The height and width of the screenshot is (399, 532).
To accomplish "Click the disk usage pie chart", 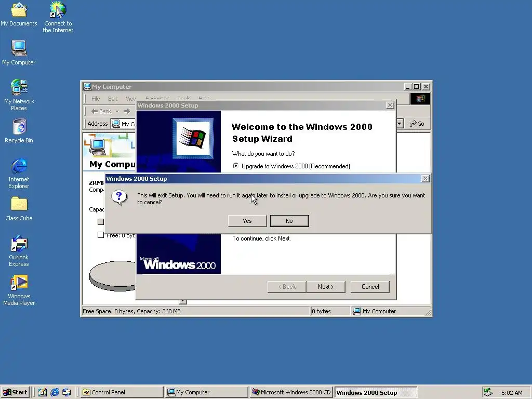I will point(113,276).
